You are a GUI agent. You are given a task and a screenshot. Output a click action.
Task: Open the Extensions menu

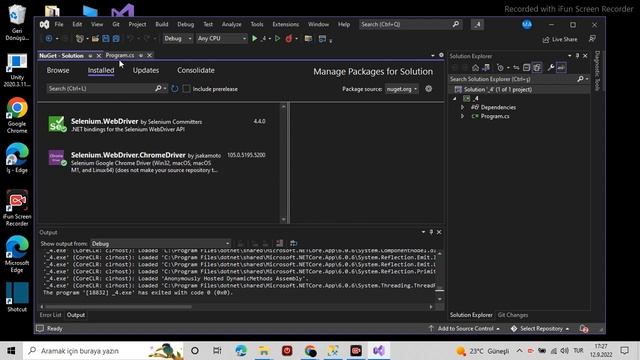285,24
